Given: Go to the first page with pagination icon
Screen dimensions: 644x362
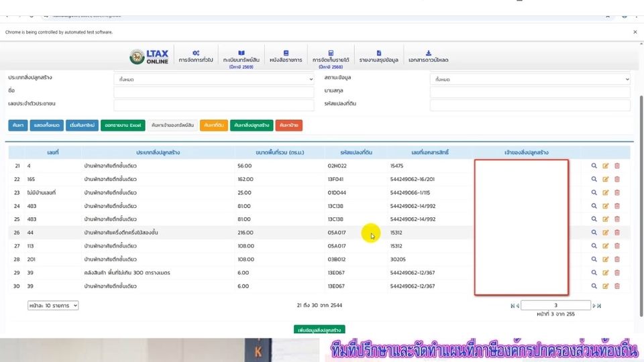Looking at the screenshot, I should (512, 306).
